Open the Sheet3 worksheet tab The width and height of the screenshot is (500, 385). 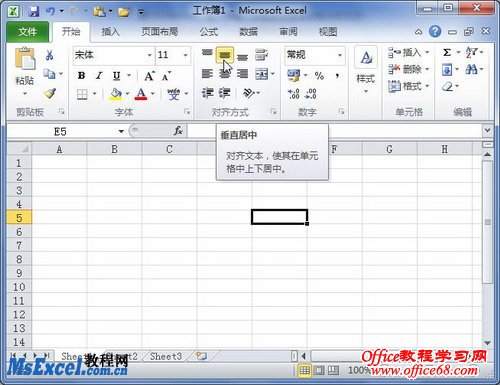point(166,356)
